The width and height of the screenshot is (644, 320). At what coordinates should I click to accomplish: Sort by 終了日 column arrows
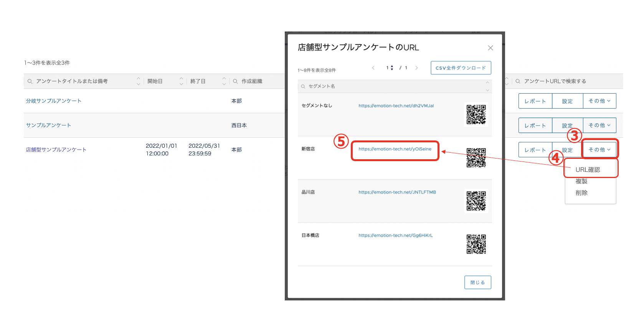[x=224, y=81]
